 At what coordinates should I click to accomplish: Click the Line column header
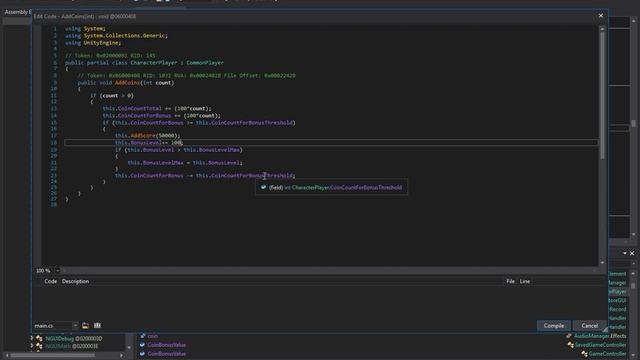click(x=524, y=281)
